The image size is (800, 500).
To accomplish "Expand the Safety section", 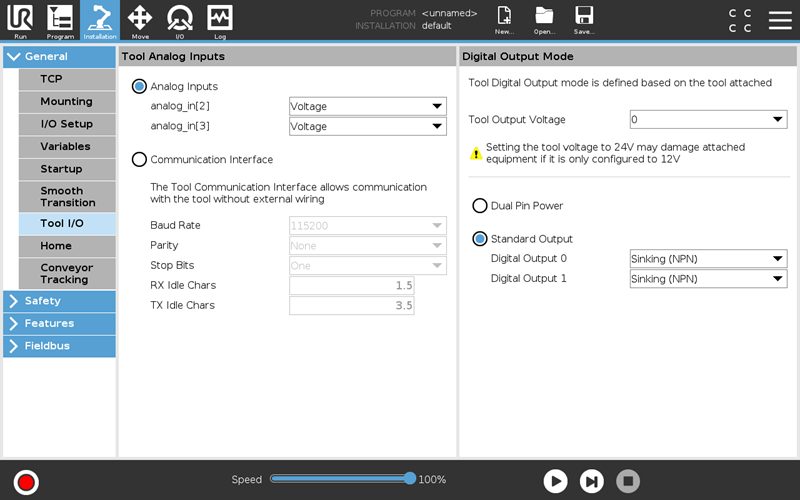I will point(59,301).
